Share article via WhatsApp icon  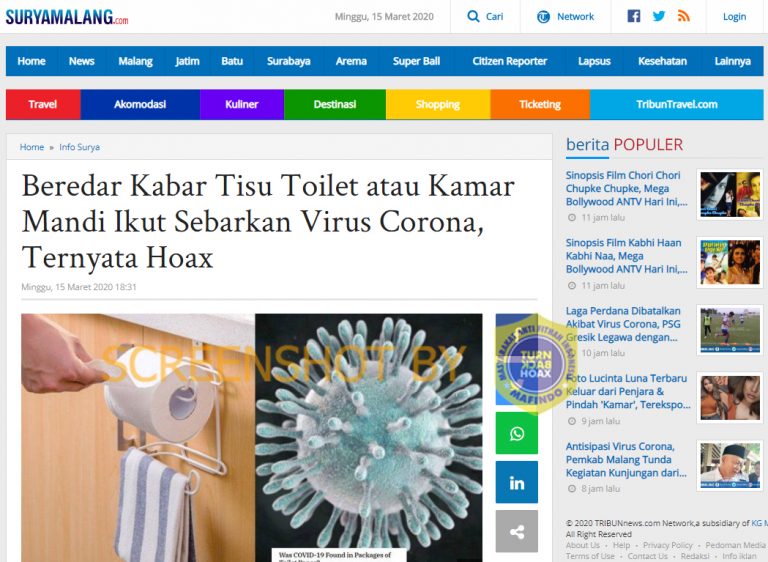tap(517, 433)
